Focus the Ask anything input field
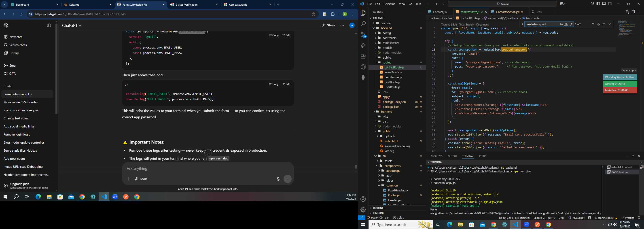The height and width of the screenshot is (229, 644). pyautogui.click(x=208, y=169)
